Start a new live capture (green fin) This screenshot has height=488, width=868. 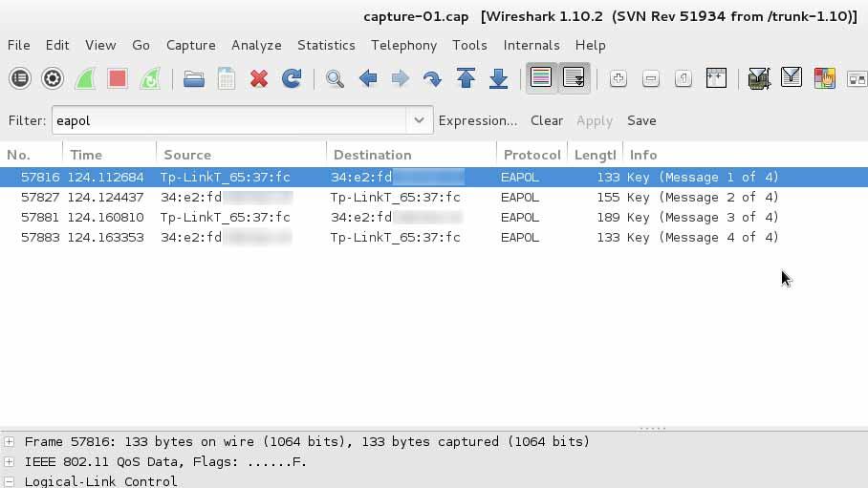click(85, 78)
